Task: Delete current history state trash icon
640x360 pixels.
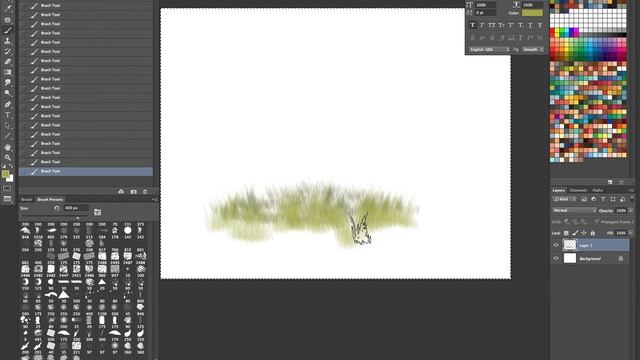Action: pyautogui.click(x=145, y=191)
